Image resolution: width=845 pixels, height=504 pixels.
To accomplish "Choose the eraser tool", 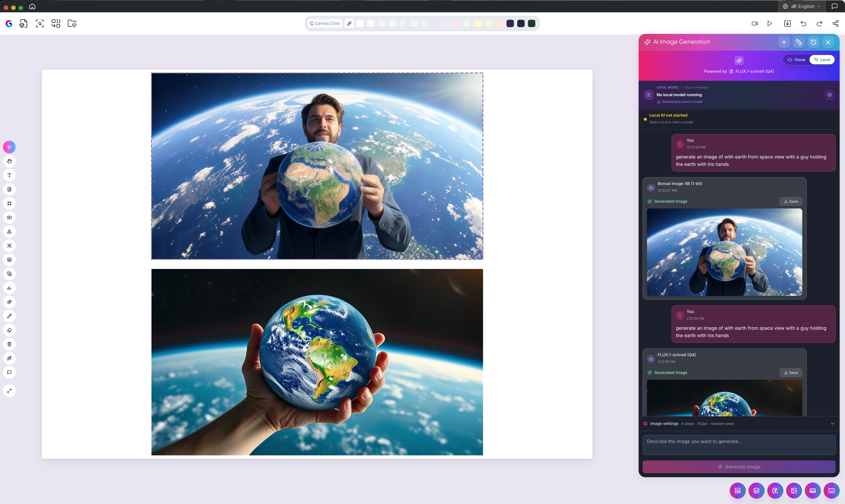I will tap(10, 330).
